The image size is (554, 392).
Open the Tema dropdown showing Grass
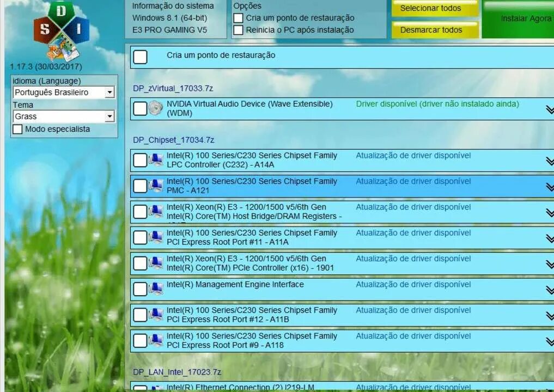click(x=64, y=116)
